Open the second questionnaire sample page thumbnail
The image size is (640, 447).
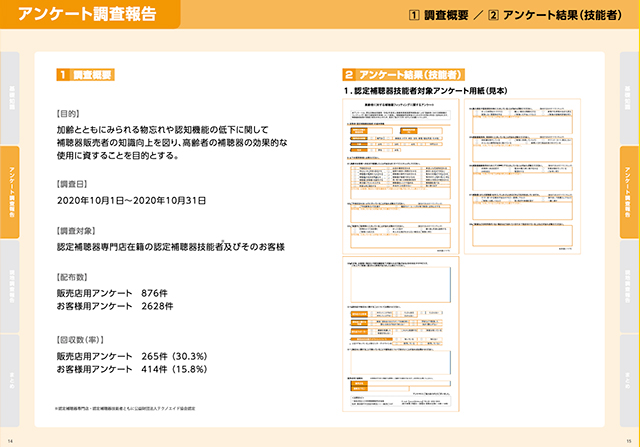click(x=522, y=176)
